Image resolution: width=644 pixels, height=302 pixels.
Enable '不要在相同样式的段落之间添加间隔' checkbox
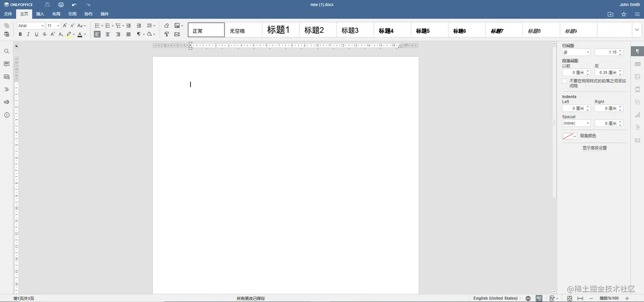pos(564,81)
